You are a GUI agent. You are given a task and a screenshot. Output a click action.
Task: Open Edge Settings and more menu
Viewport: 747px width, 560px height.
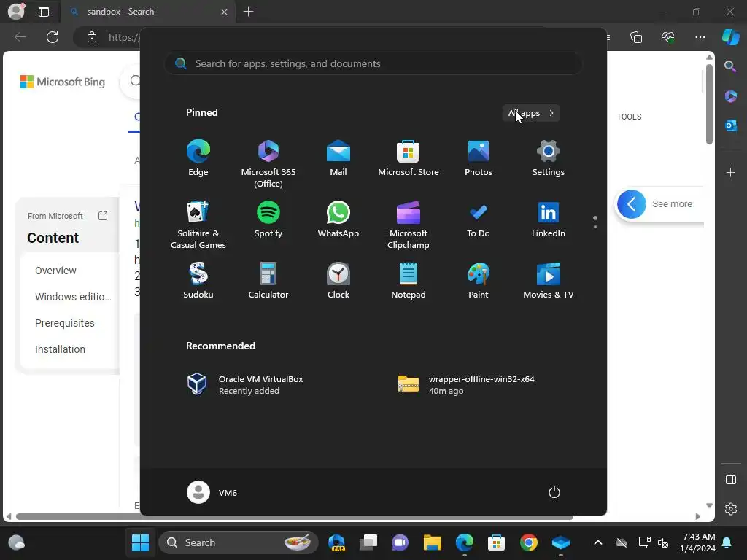point(700,37)
